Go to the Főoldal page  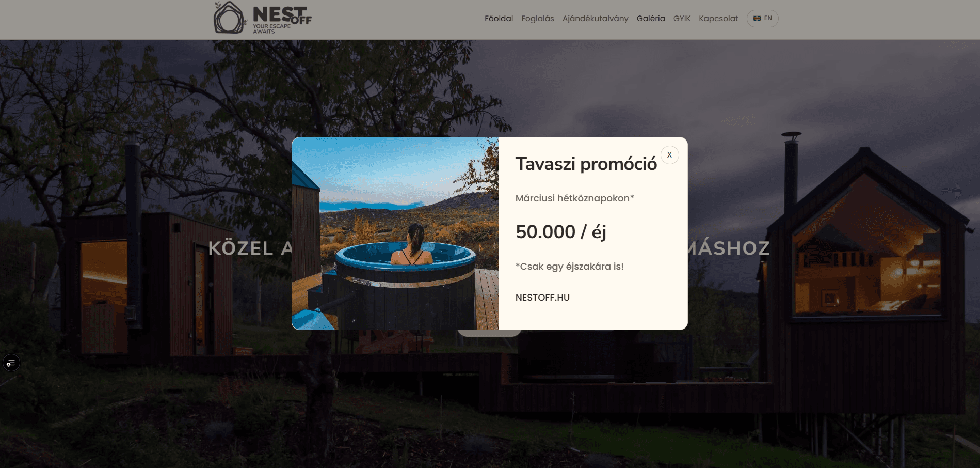[x=499, y=19]
